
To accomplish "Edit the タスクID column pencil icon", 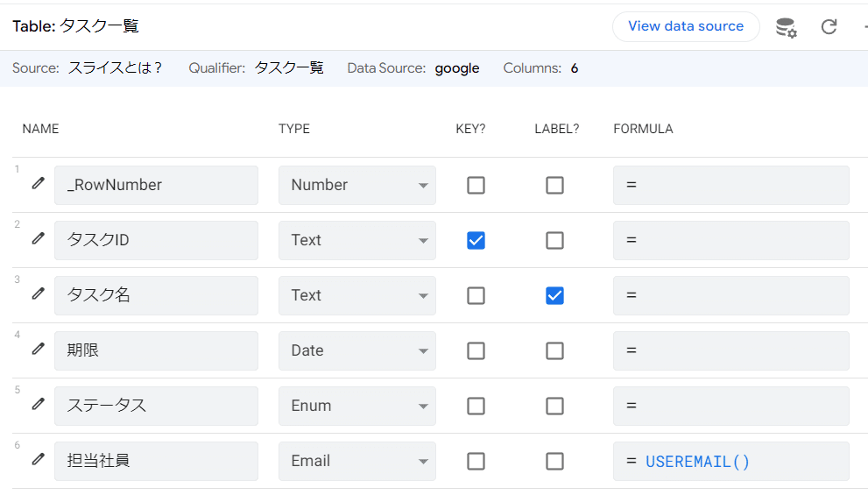I will coord(38,239).
